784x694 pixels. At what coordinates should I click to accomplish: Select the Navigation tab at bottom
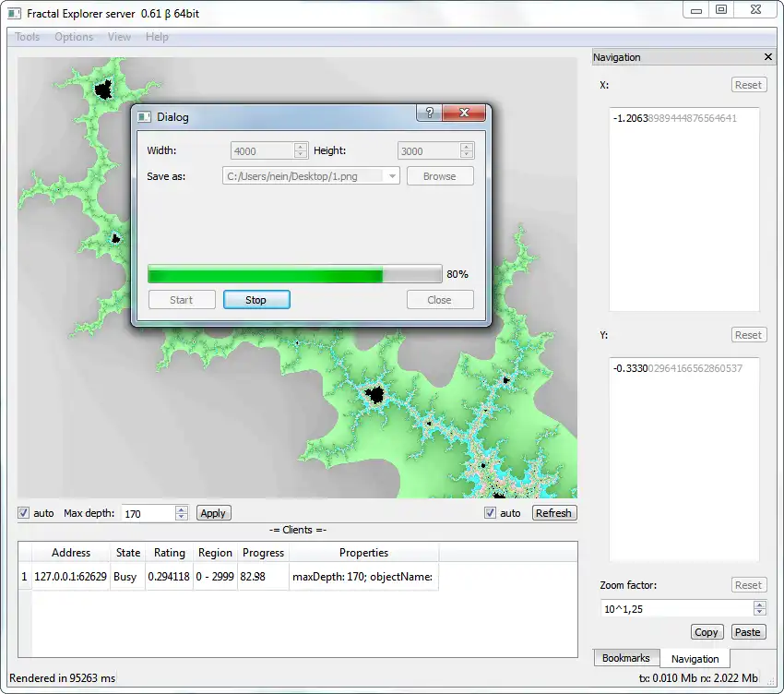pos(695,659)
